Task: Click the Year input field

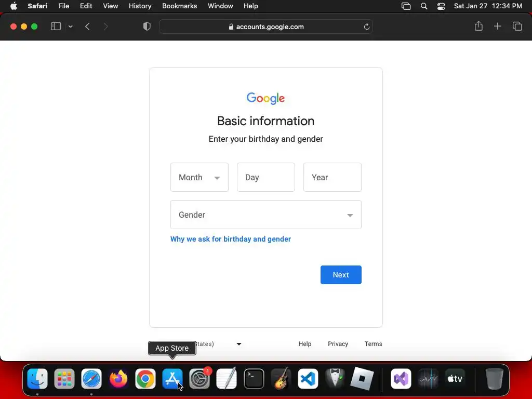Action: tap(332, 177)
